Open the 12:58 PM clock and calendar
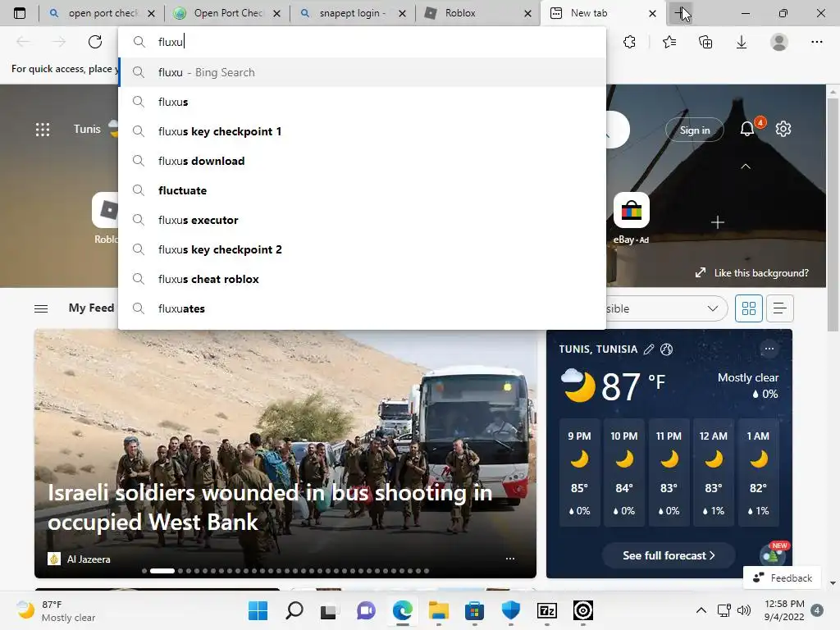Screen dimensions: 840x630 784,610
